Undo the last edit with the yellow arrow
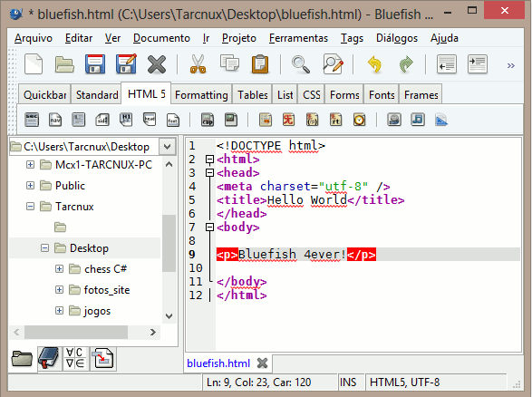This screenshot has height=397, width=532. coord(374,64)
